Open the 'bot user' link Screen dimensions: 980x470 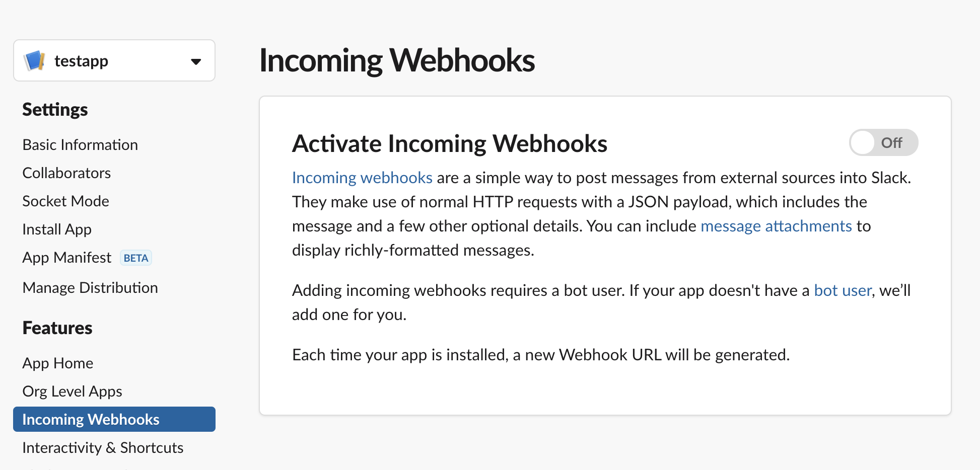tap(843, 290)
